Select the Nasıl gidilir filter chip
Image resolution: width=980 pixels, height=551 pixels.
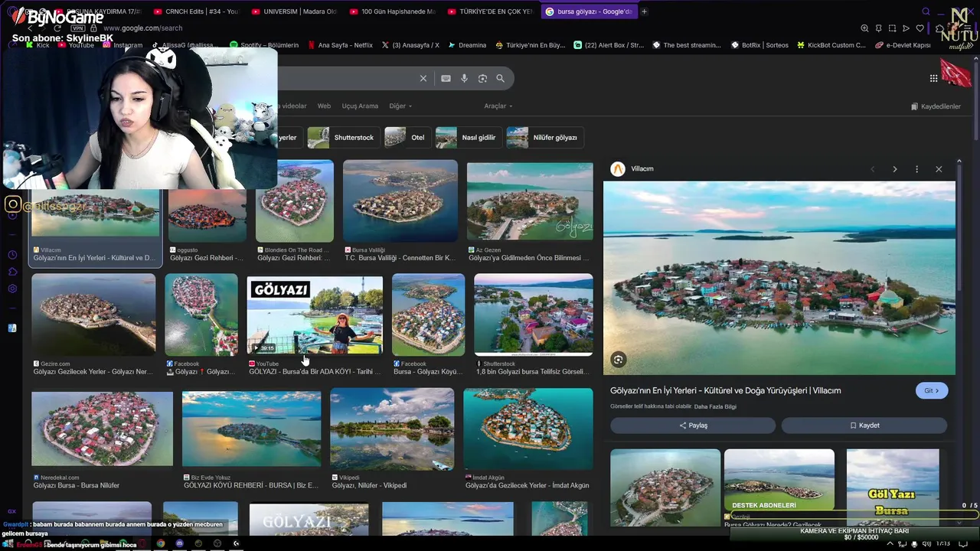(x=467, y=138)
